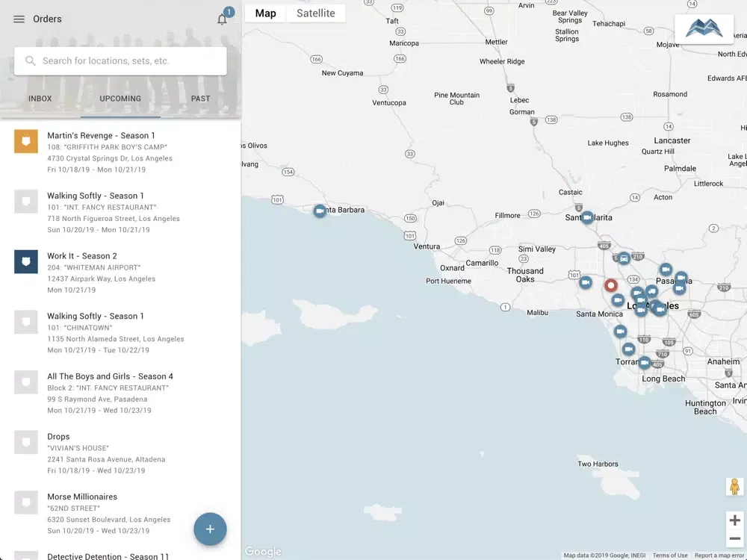Click Report a map error
The width and height of the screenshot is (747, 560).
[719, 556]
